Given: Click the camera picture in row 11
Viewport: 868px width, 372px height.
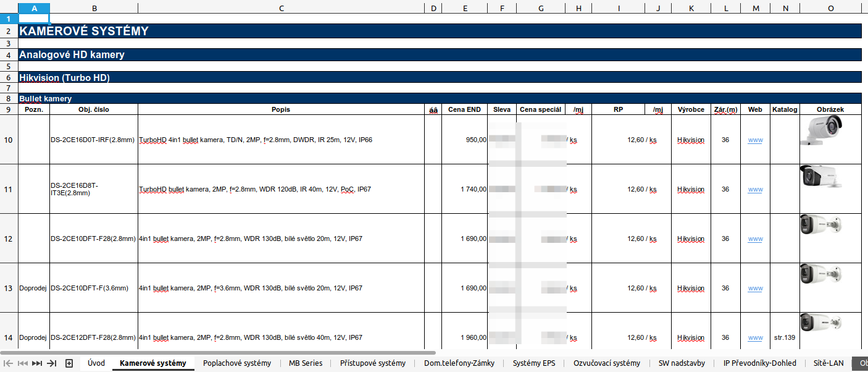Looking at the screenshot, I should [x=820, y=177].
